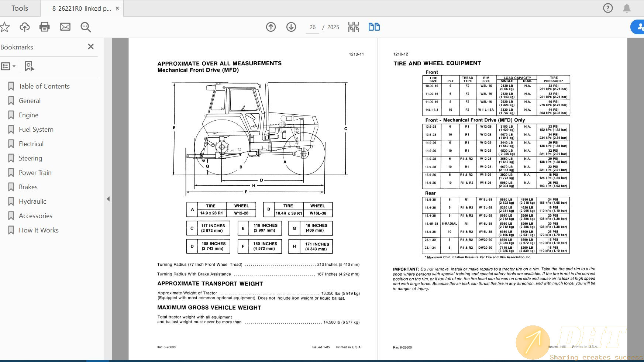
Task: Collapse the Bookmarks navigation pane
Action: [x=90, y=46]
